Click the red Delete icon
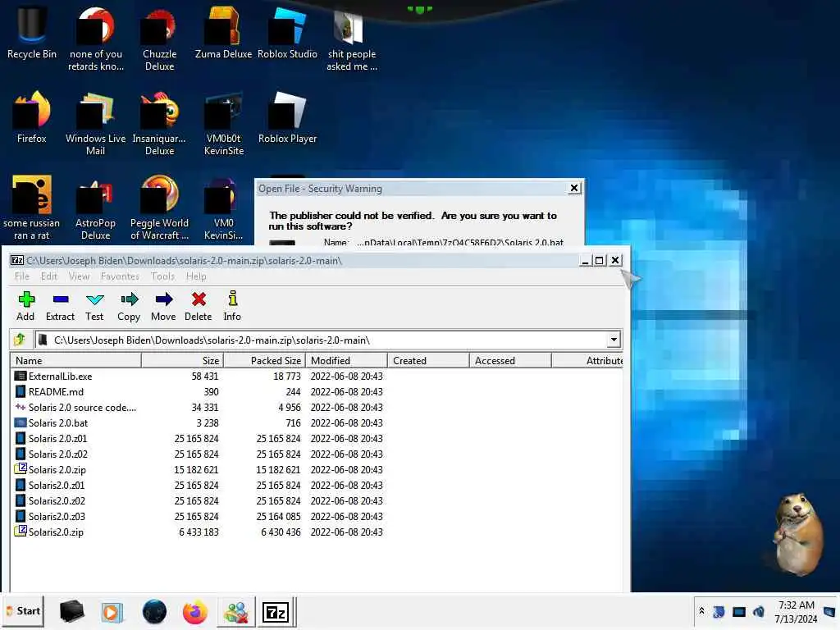This screenshot has height=630, width=840. [199, 307]
